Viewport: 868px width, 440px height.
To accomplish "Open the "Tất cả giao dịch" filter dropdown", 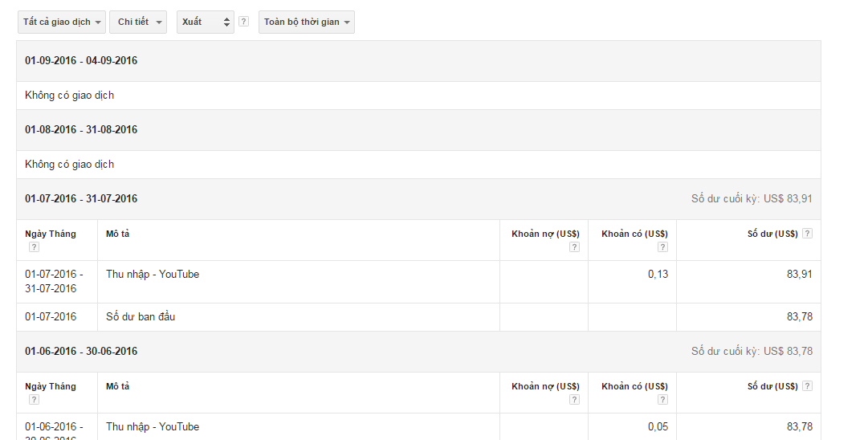I will 62,22.
